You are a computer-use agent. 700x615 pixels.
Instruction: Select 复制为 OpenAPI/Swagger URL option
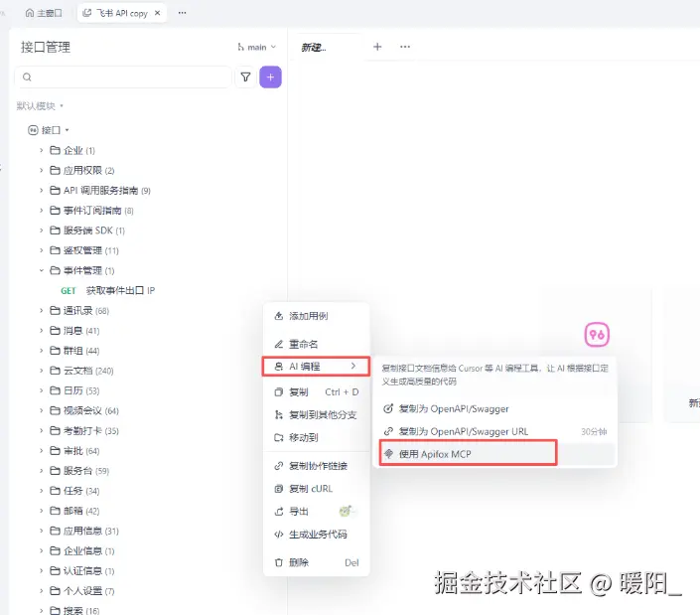494,431
